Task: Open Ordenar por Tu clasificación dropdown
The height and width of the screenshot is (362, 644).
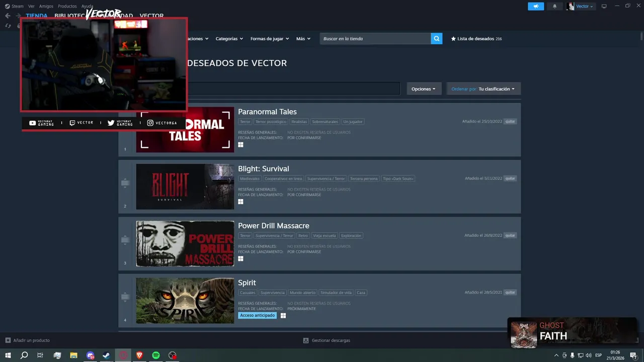Action: (x=484, y=89)
